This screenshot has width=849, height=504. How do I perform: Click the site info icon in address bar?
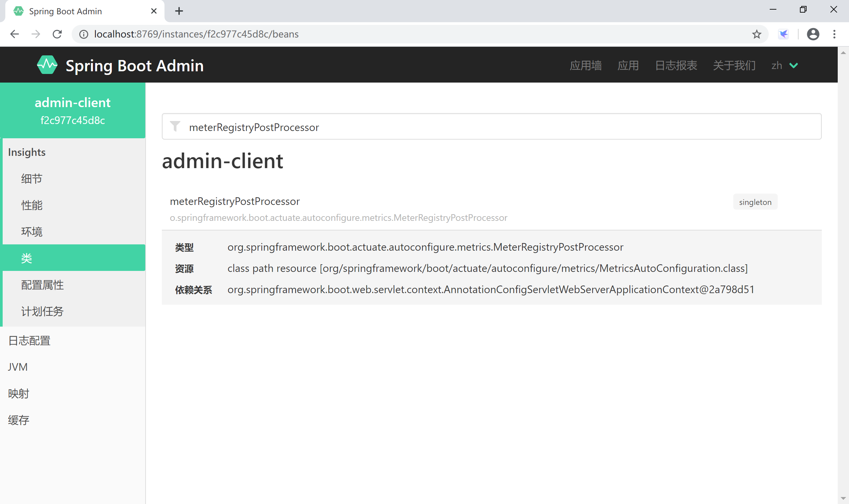[83, 34]
